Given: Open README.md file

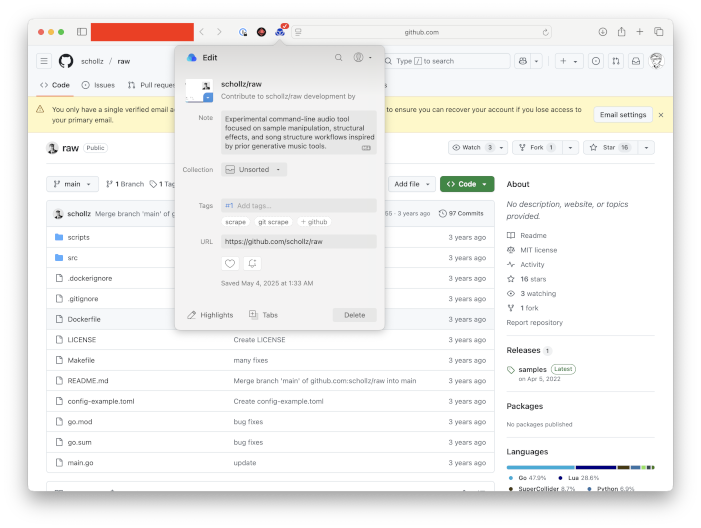Looking at the screenshot, I should pyautogui.click(x=88, y=381).
